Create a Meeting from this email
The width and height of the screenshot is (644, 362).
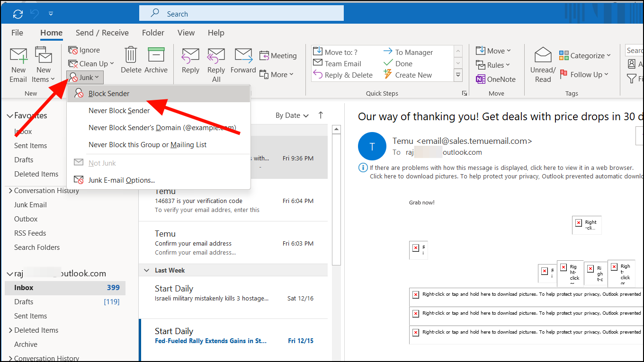(278, 55)
